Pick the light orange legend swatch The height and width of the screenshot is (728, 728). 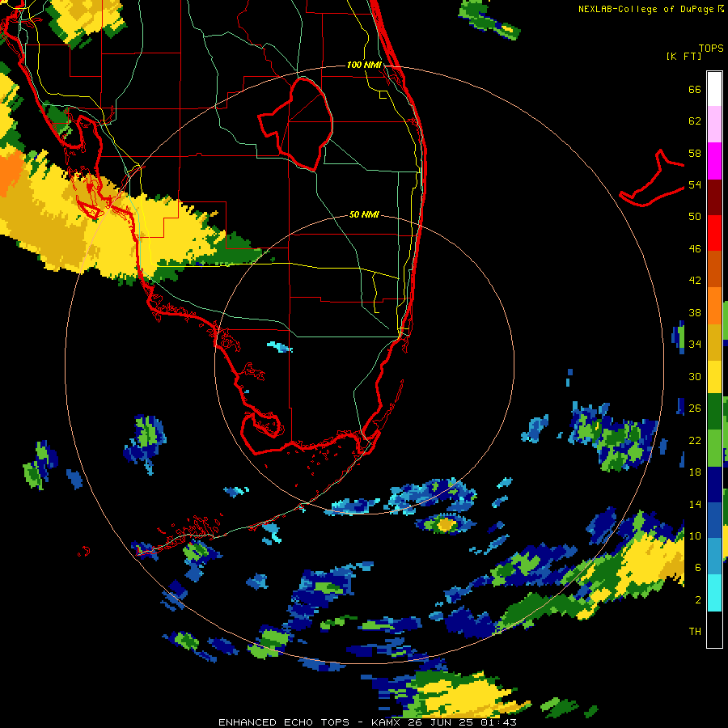[x=714, y=306]
